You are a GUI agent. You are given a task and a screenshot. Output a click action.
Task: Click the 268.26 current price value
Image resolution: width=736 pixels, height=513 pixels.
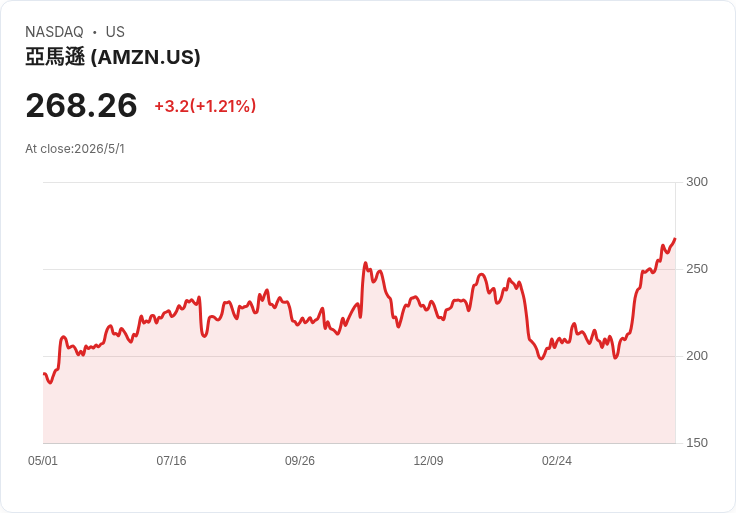(81, 106)
